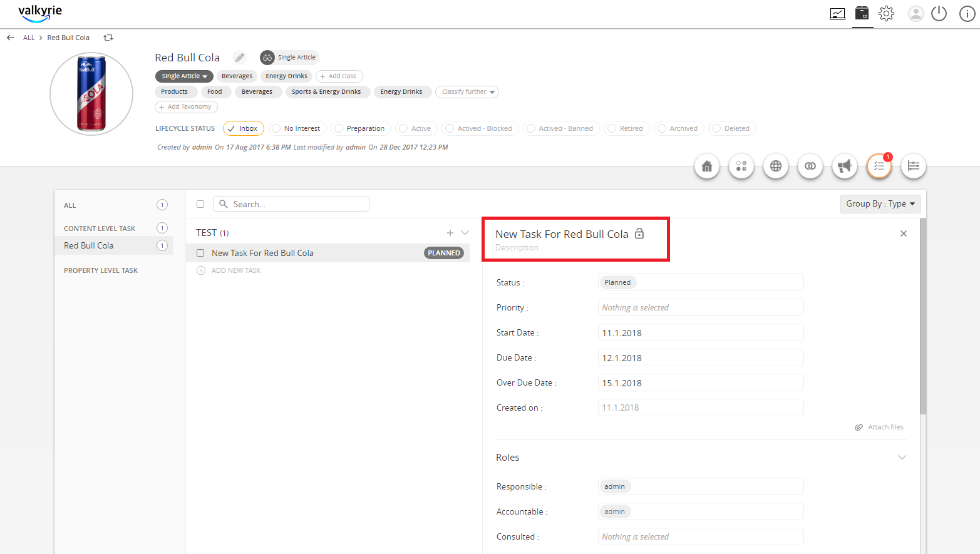Select the No Interest lifecycle status

tap(297, 128)
